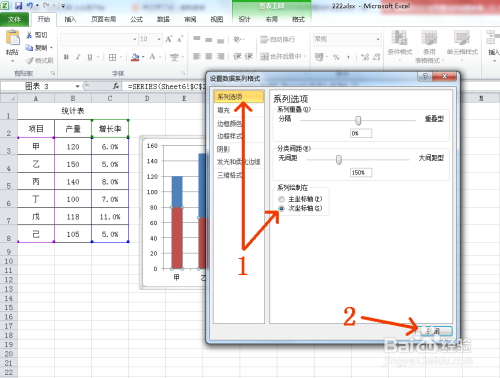This screenshot has width=500, height=378.
Task: Toggle underline formatting
Action: (90, 57)
